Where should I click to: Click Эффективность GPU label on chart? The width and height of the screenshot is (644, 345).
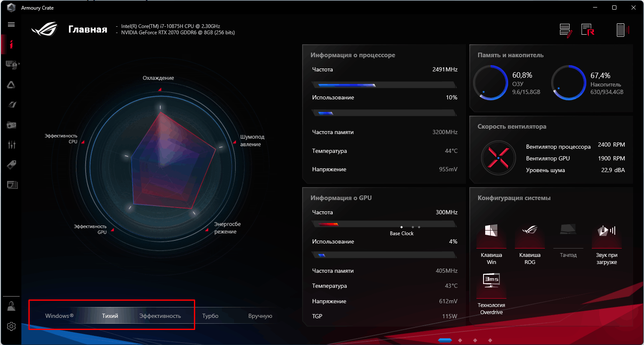point(90,229)
